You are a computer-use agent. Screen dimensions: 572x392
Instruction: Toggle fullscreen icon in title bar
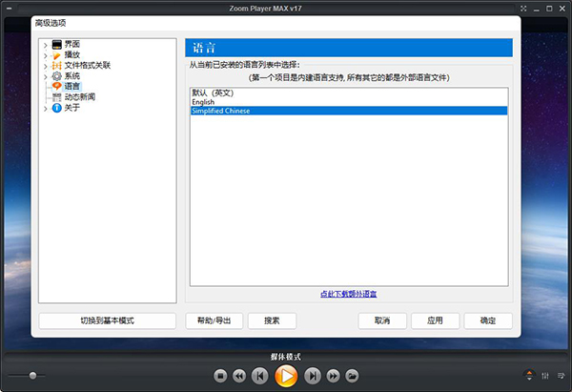click(x=523, y=9)
